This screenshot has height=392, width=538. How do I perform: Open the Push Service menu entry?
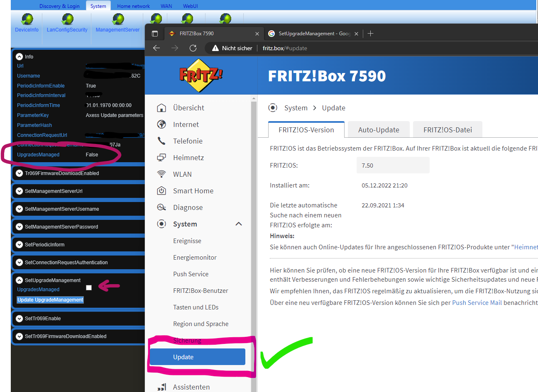191,274
